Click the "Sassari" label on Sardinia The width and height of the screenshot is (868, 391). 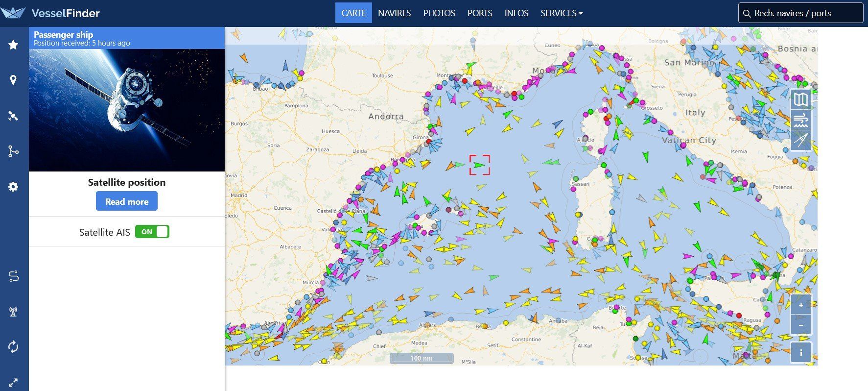click(x=581, y=184)
